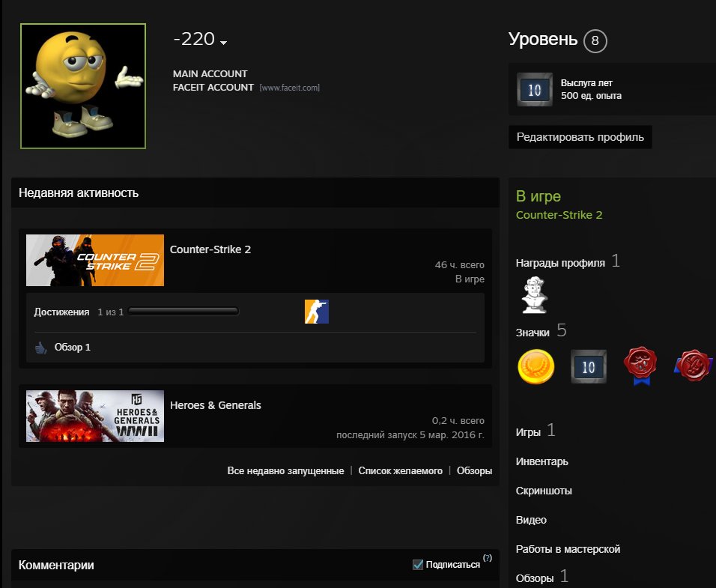
Task: Click the 10 years badge in Значки
Action: (589, 366)
